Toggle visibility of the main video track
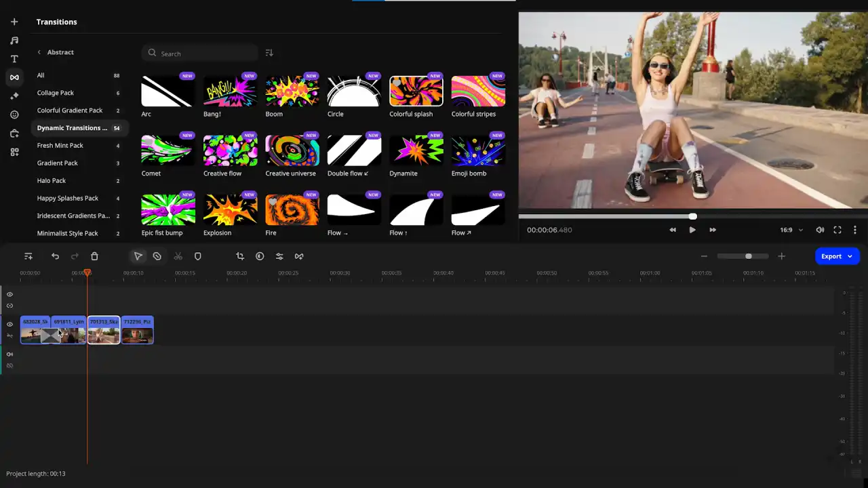The image size is (868, 488). click(9, 324)
